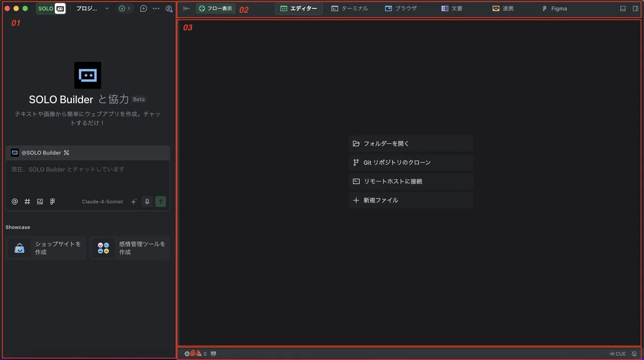The width and height of the screenshot is (644, 360).
Task: Click the SOLO robot icon in title bar
Action: [x=60, y=9]
